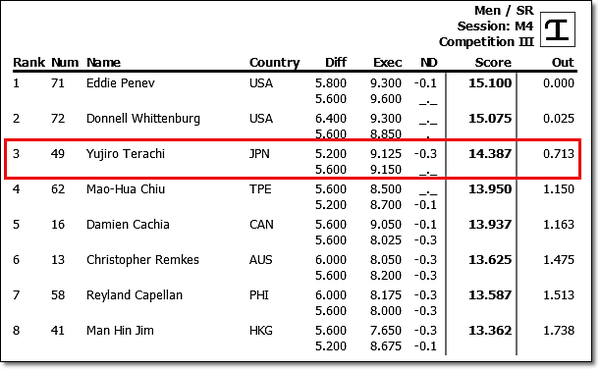Select the Rank column header
600x370 pixels.
coord(29,63)
